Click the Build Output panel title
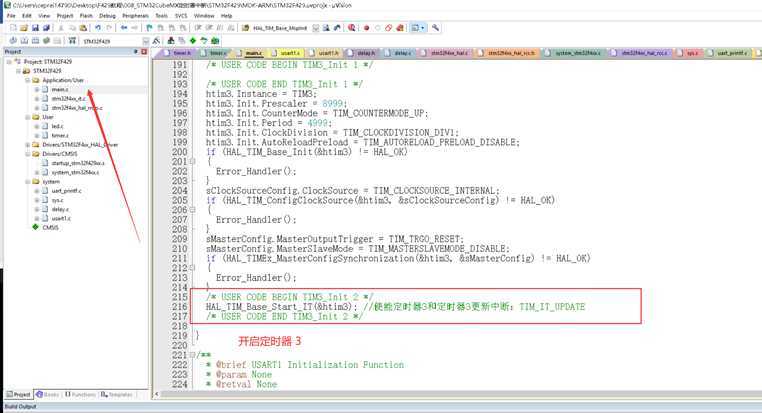The width and height of the screenshot is (762, 413). click(20, 406)
